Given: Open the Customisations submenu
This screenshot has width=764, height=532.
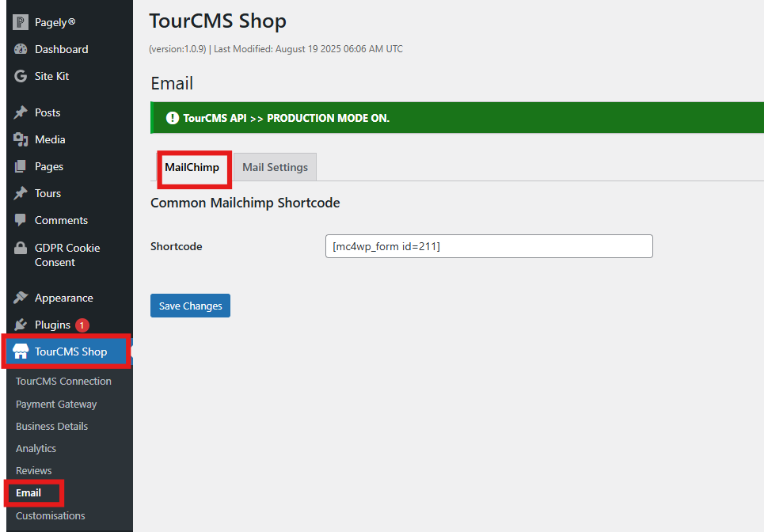Looking at the screenshot, I should (x=50, y=515).
